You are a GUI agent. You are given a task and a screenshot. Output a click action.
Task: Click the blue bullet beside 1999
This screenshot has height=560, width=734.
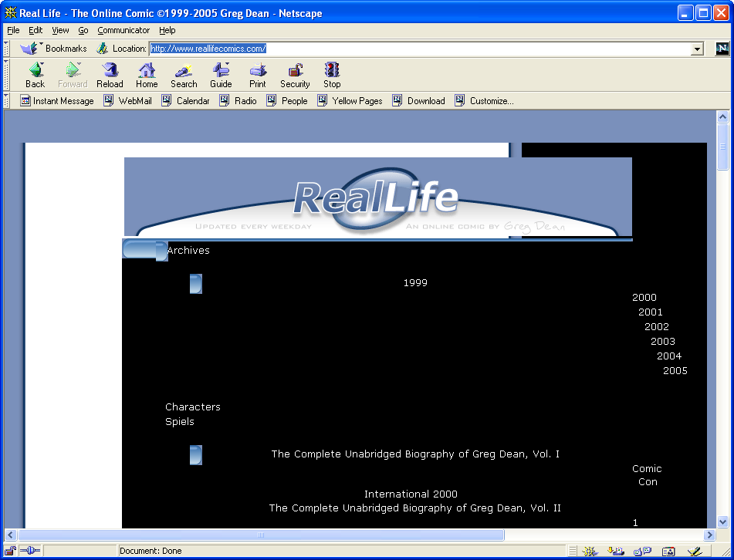point(196,284)
